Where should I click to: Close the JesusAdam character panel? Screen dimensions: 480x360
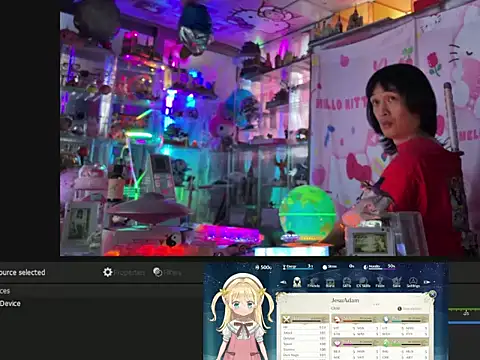432,294
